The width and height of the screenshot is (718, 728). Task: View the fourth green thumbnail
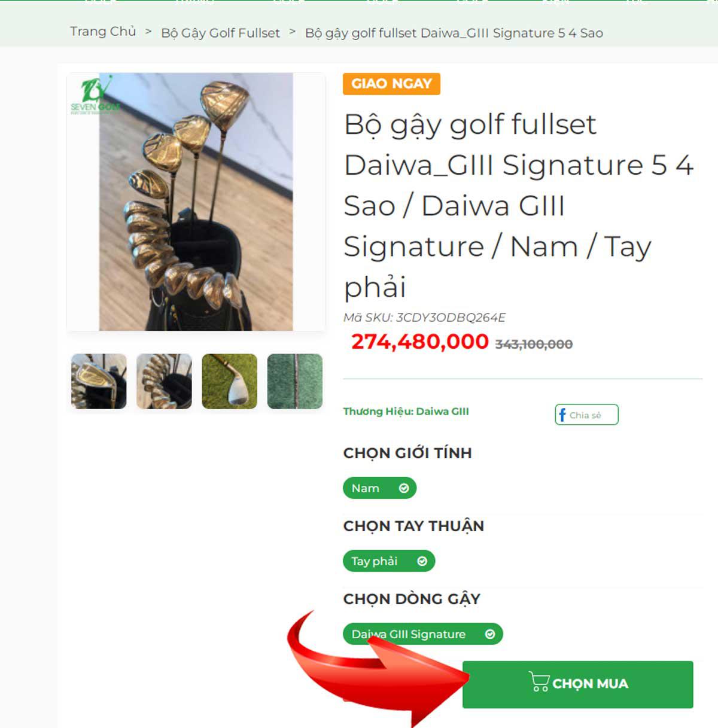tap(294, 381)
